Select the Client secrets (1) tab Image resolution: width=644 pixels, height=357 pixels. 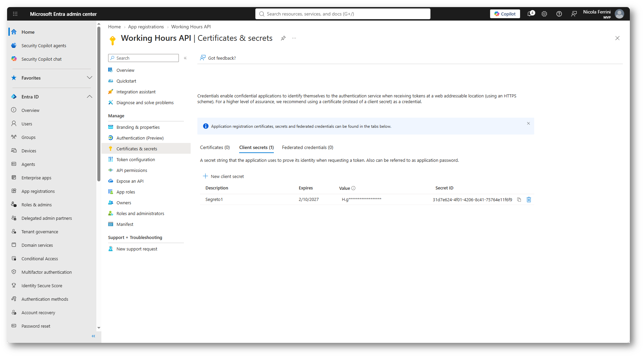point(256,147)
